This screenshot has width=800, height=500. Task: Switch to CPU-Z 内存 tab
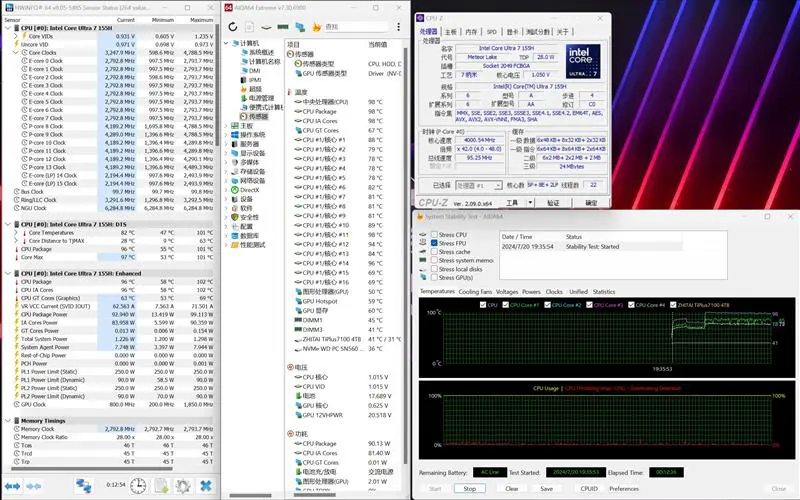coord(471,32)
